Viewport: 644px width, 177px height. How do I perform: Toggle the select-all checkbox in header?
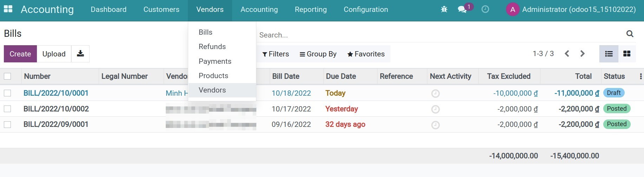[7, 76]
